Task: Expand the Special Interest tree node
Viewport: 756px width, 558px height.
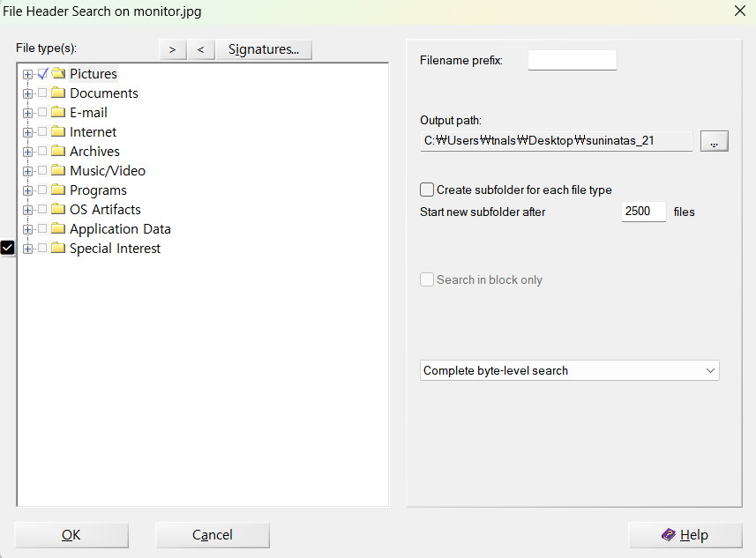Action: [x=27, y=249]
